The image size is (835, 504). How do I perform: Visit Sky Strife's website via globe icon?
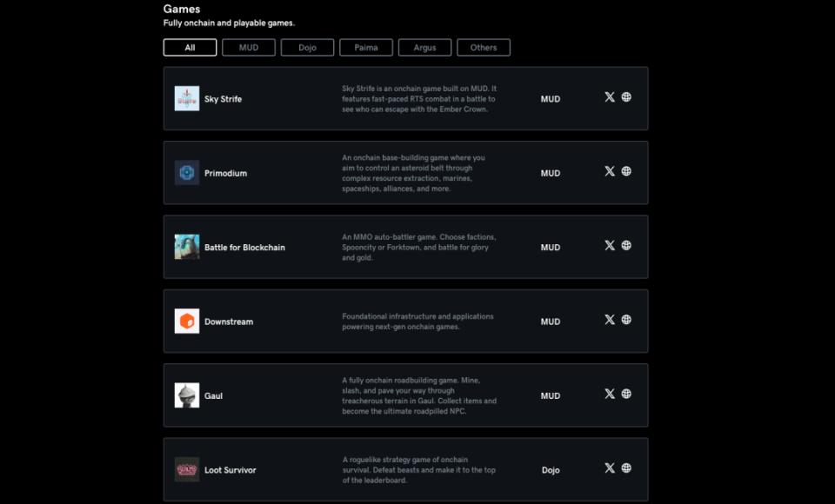(626, 96)
